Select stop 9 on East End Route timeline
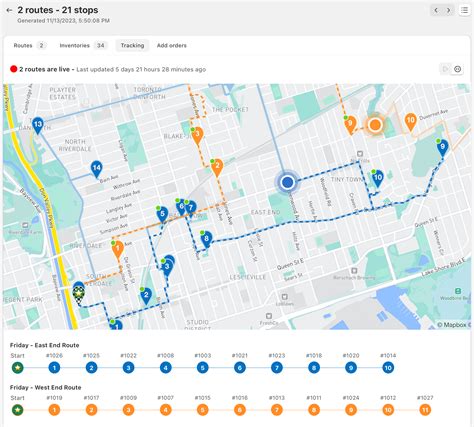 coord(351,368)
